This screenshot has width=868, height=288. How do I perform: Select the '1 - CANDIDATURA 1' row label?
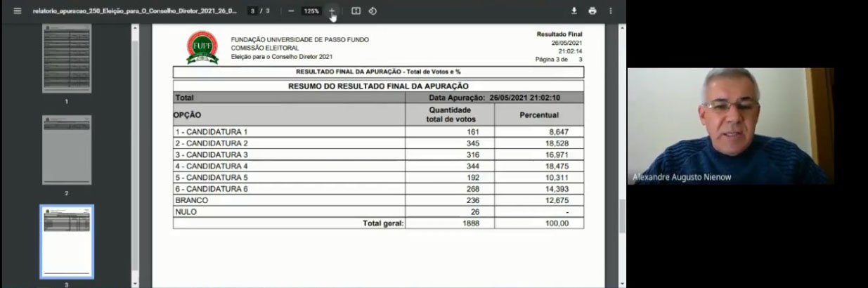click(x=212, y=132)
